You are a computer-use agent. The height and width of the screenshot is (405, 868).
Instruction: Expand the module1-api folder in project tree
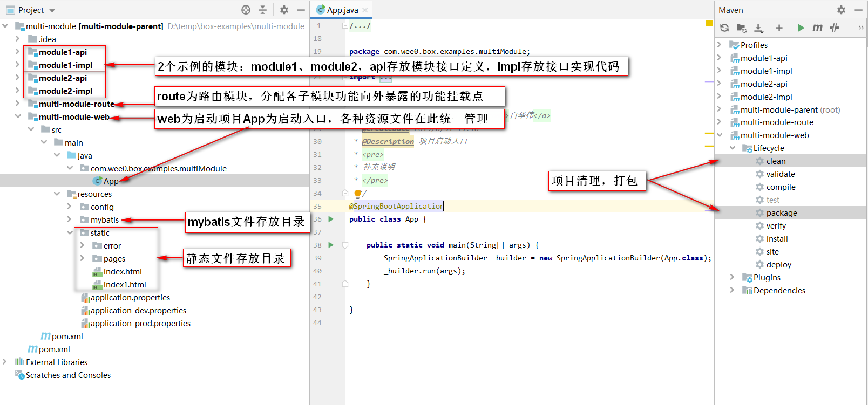[17, 52]
